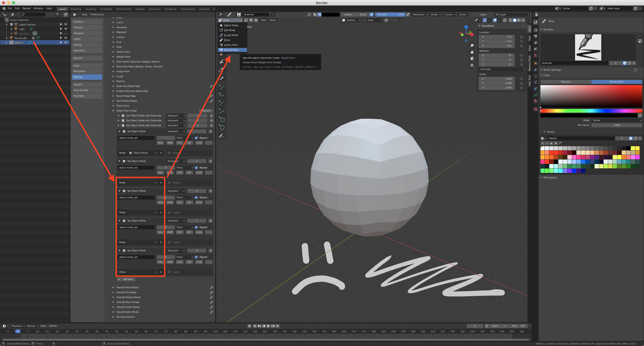Screen dimensions: 644x346
Task: Disable Repeat for the key 5 mapping
Action: [x=196, y=168]
